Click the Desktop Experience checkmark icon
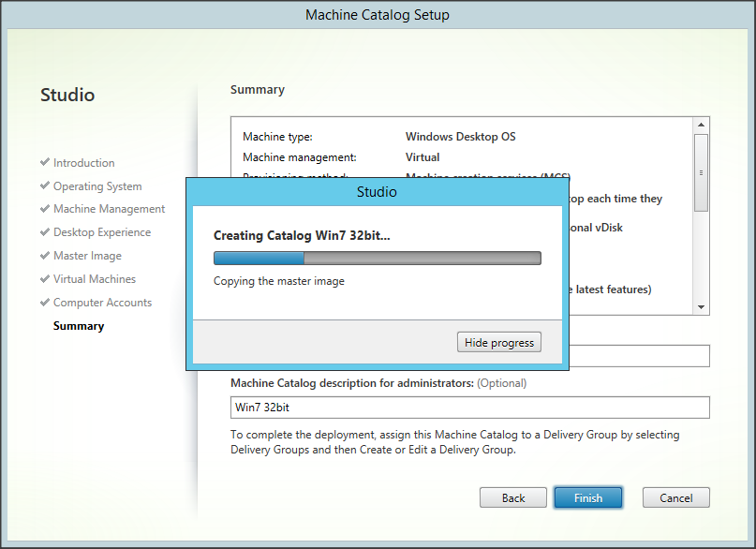 45,232
